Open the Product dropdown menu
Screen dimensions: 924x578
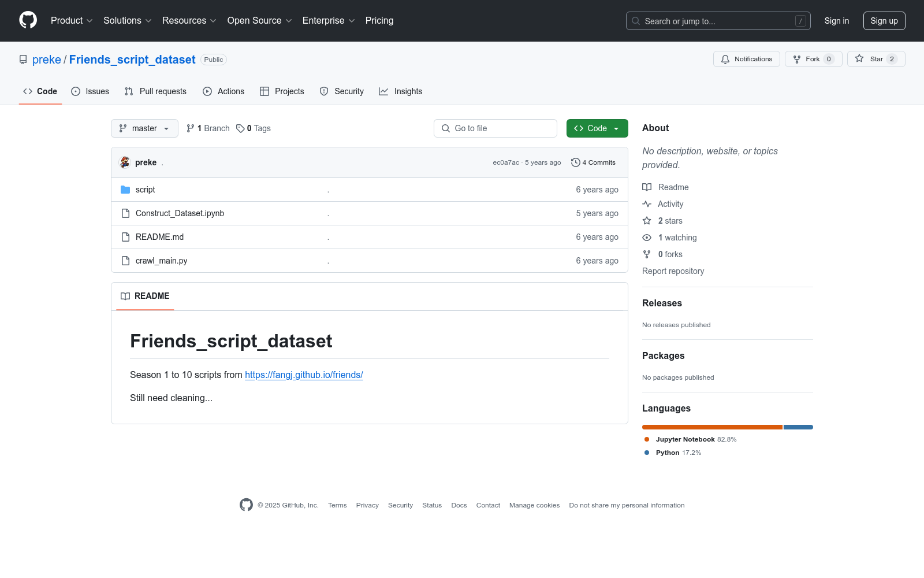(72, 21)
